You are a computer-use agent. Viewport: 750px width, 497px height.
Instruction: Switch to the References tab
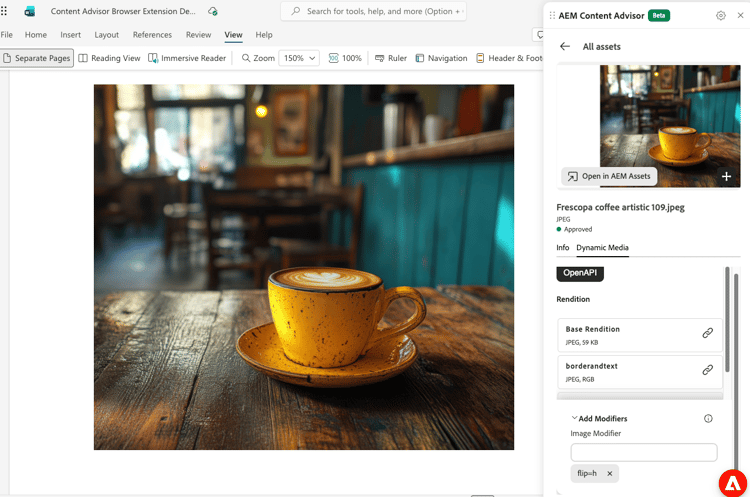click(152, 34)
